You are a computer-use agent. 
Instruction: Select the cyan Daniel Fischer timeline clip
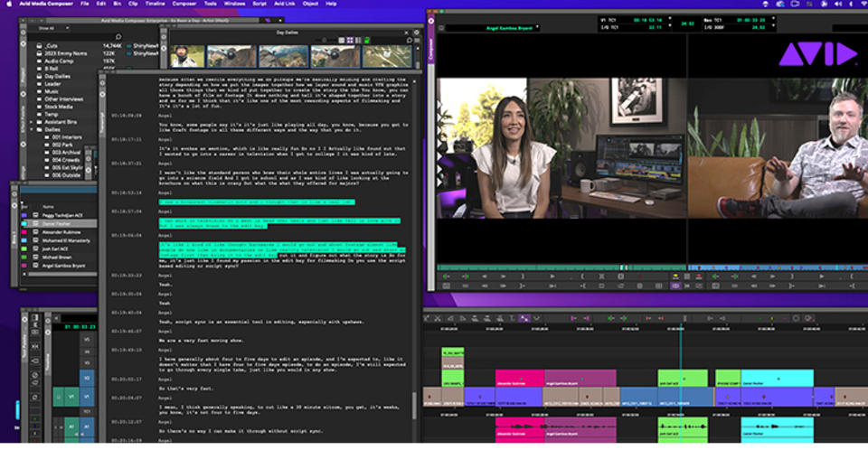[x=778, y=378]
